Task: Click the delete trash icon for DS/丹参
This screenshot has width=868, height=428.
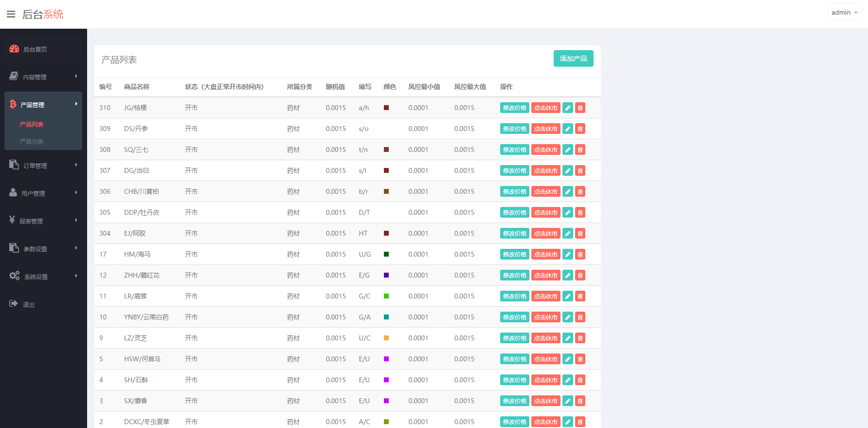Action: coord(580,129)
